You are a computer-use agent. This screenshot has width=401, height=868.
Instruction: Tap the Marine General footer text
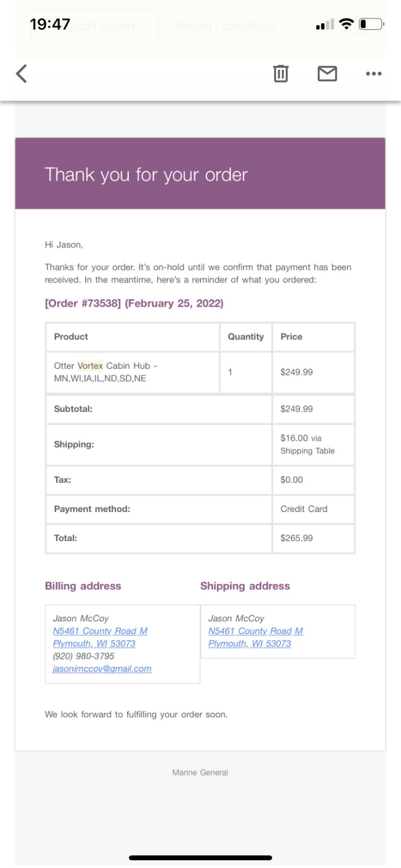[200, 772]
